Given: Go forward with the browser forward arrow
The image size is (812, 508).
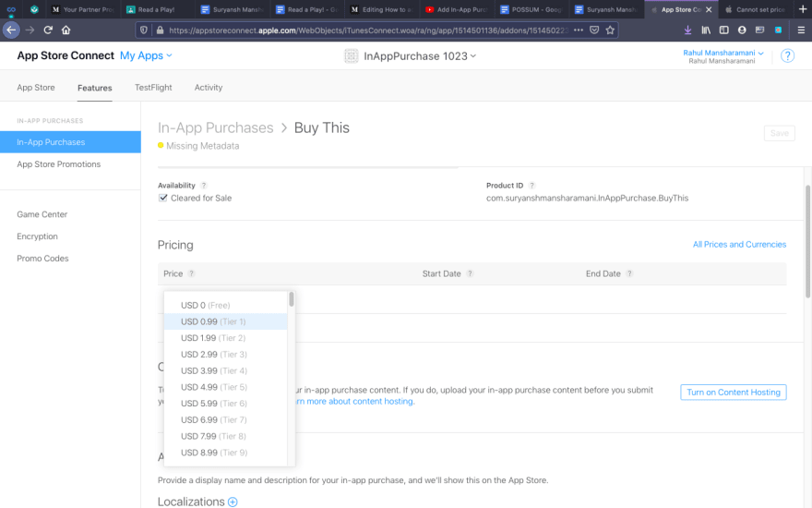Looking at the screenshot, I should pyautogui.click(x=30, y=30).
